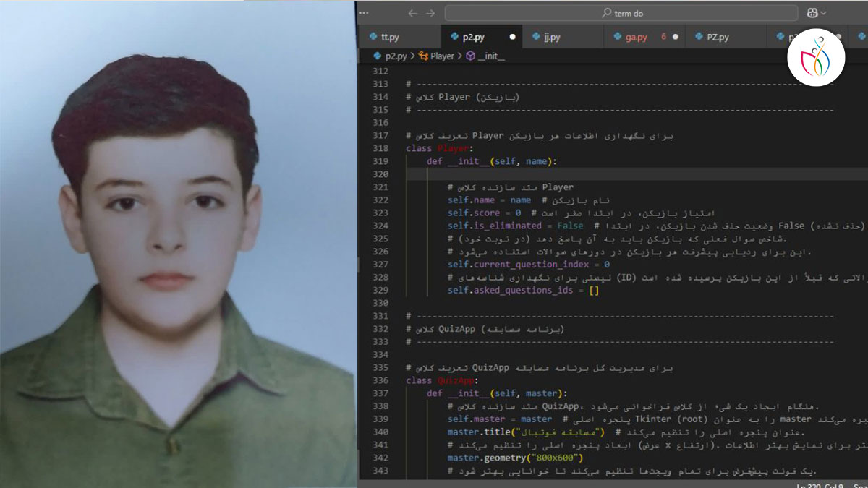Click the colorful round logo overlay

816,56
